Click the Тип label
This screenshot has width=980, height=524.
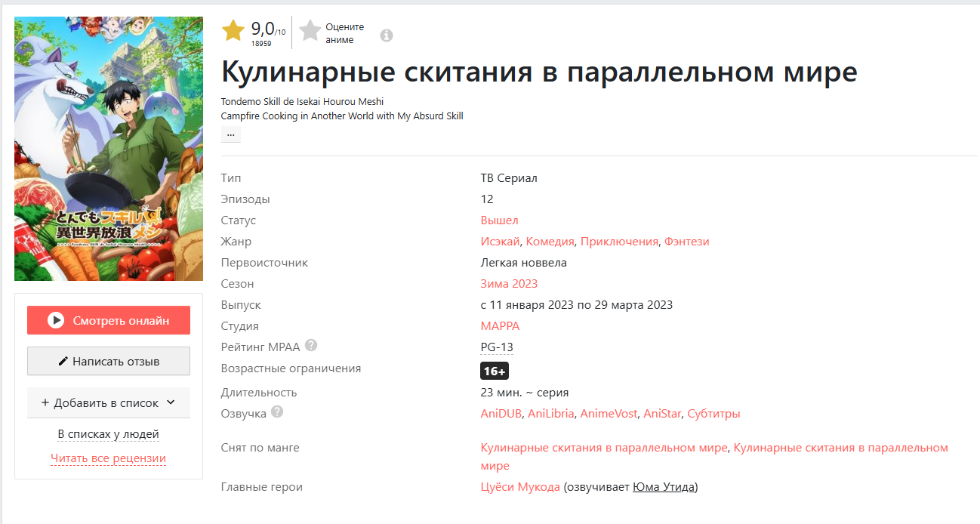point(231,178)
